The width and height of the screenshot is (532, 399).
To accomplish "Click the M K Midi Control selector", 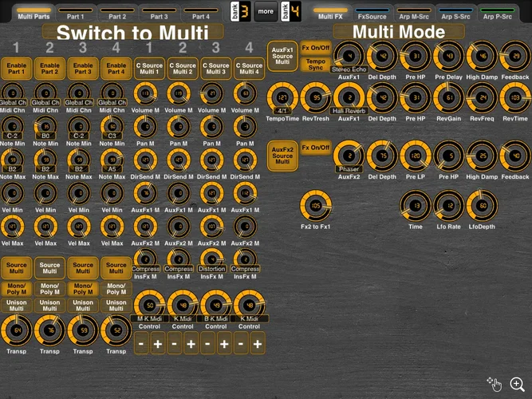I will (149, 306).
